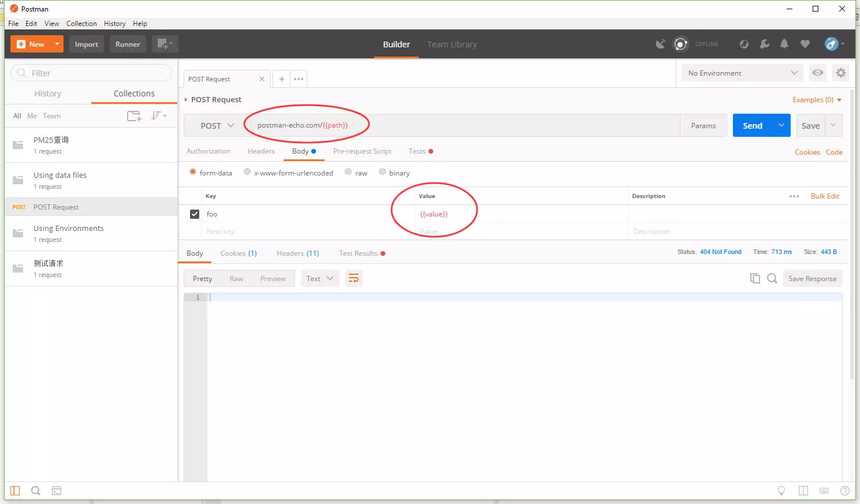The image size is (860, 504).
Task: Select the x-www-form-urlencoded radio option
Action: (x=247, y=172)
